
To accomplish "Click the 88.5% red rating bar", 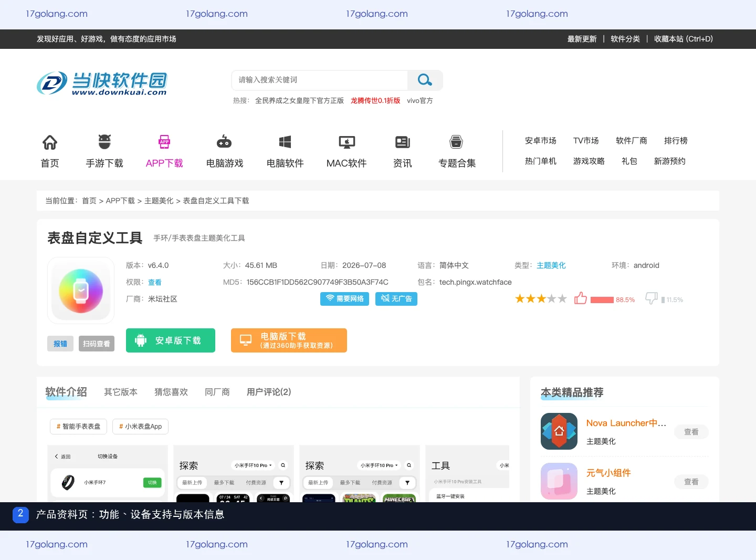I will [x=602, y=300].
